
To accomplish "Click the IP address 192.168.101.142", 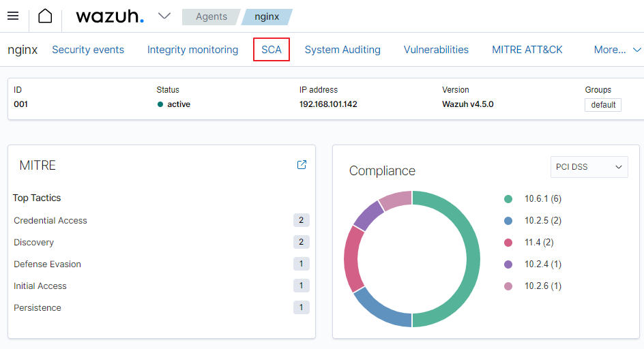I will pyautogui.click(x=328, y=104).
